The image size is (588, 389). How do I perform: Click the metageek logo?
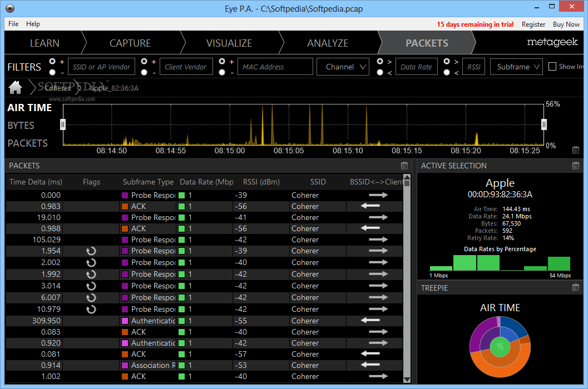(552, 42)
